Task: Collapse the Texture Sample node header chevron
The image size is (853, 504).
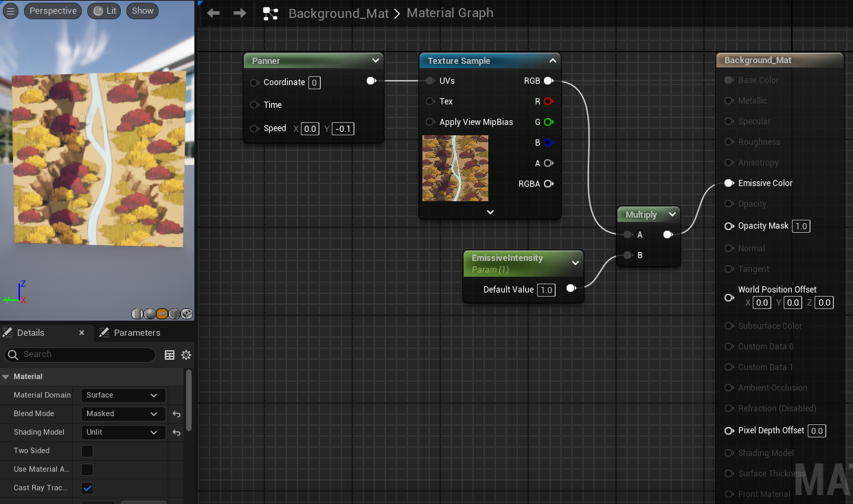Action: 552,60
